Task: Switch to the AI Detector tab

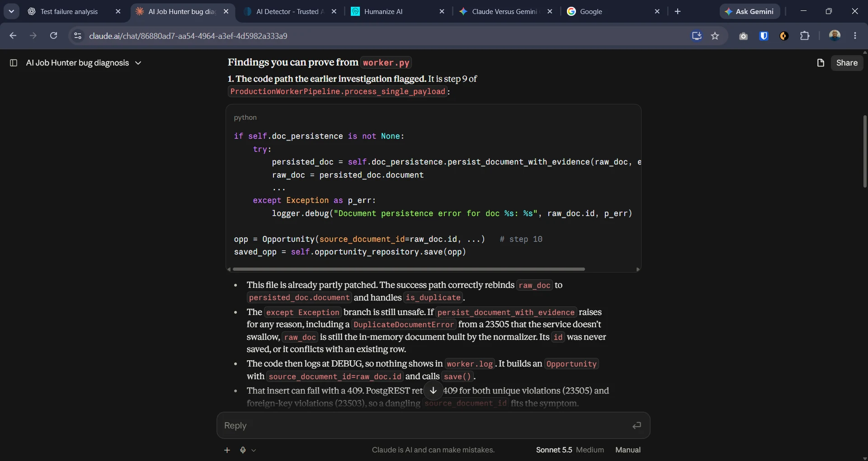Action: (290, 11)
